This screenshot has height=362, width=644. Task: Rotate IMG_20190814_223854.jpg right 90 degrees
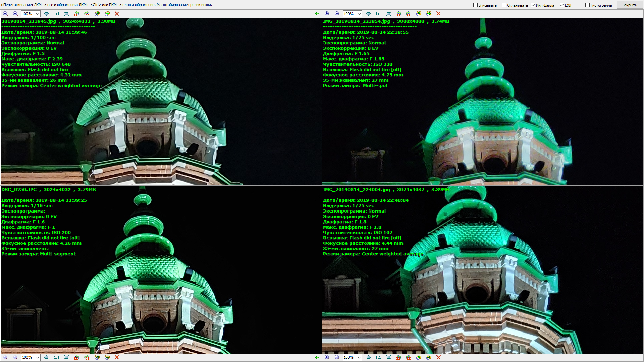pos(409,14)
